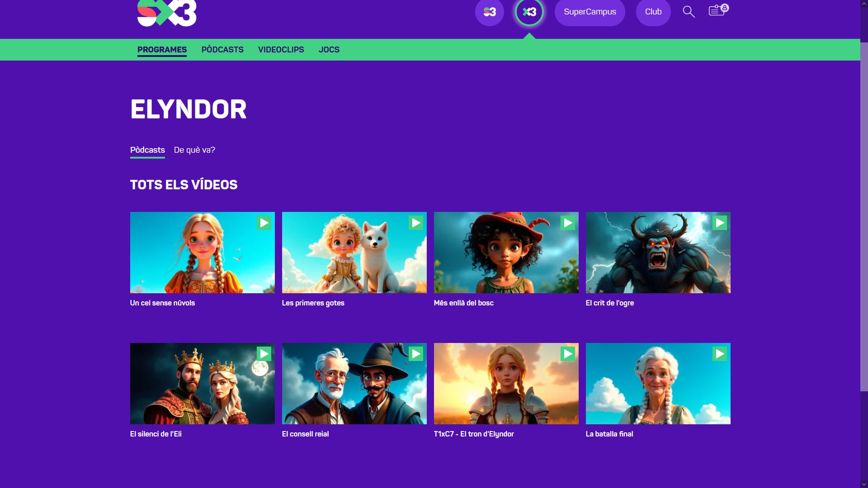Screen dimensions: 868x488
Task: Open the JOCS menu section
Action: click(329, 50)
